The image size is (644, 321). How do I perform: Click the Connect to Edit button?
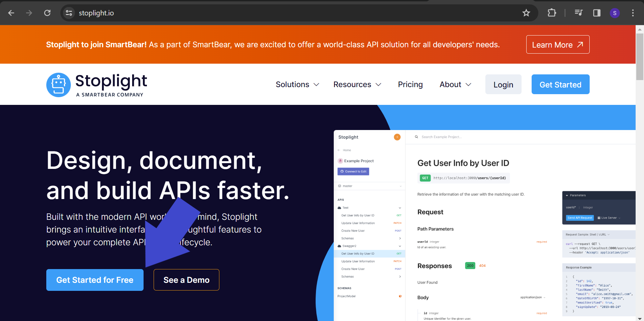(x=353, y=172)
